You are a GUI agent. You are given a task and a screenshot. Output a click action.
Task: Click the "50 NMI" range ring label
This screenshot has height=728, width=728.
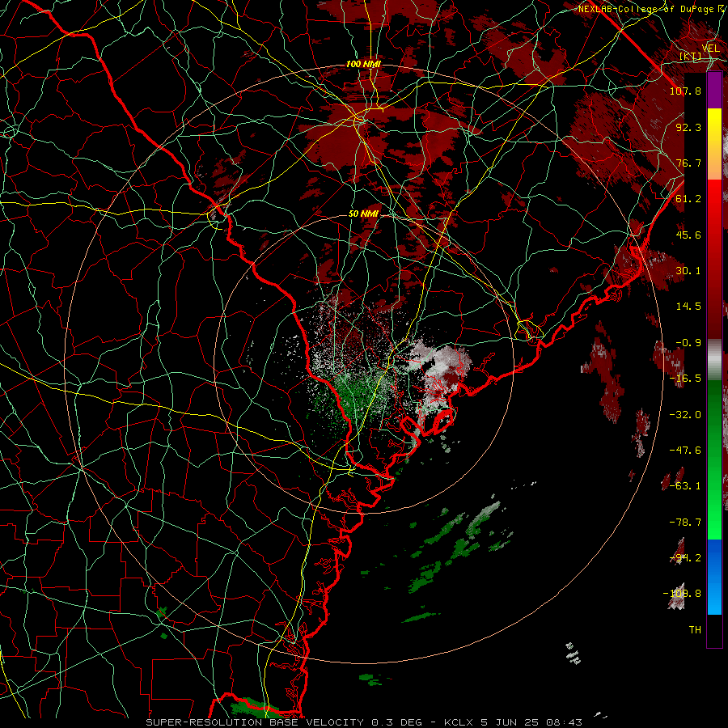(x=363, y=214)
